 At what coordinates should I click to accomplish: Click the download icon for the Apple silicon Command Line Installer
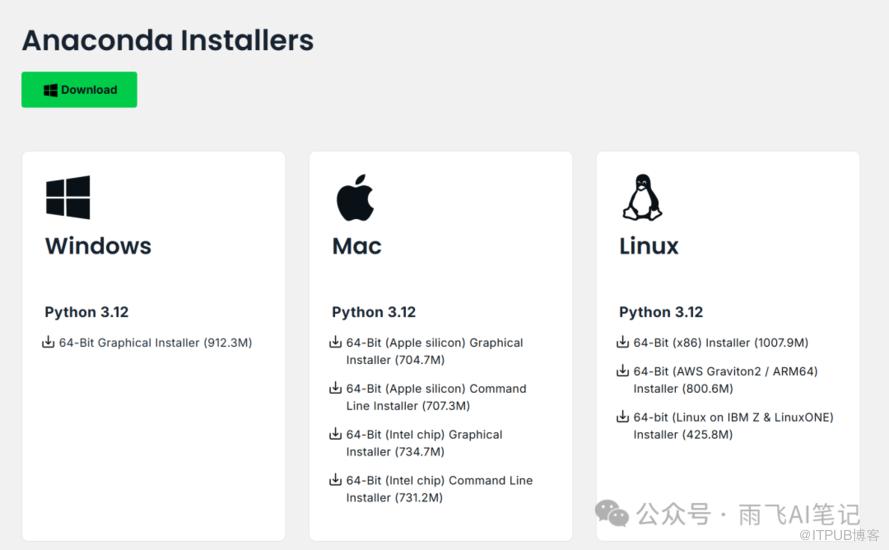click(336, 388)
